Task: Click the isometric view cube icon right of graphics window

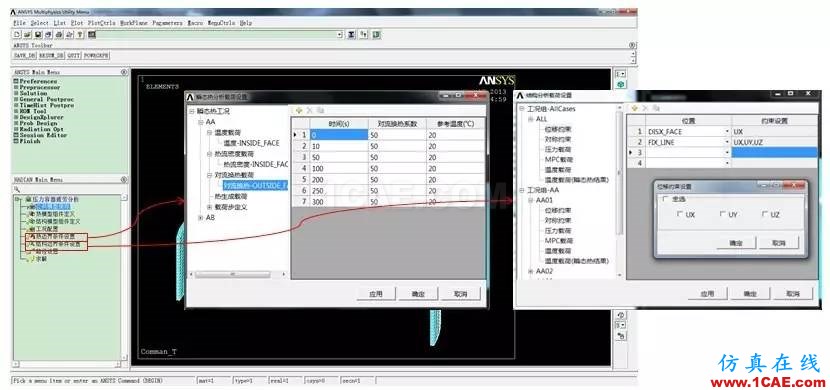Action: coord(621,85)
